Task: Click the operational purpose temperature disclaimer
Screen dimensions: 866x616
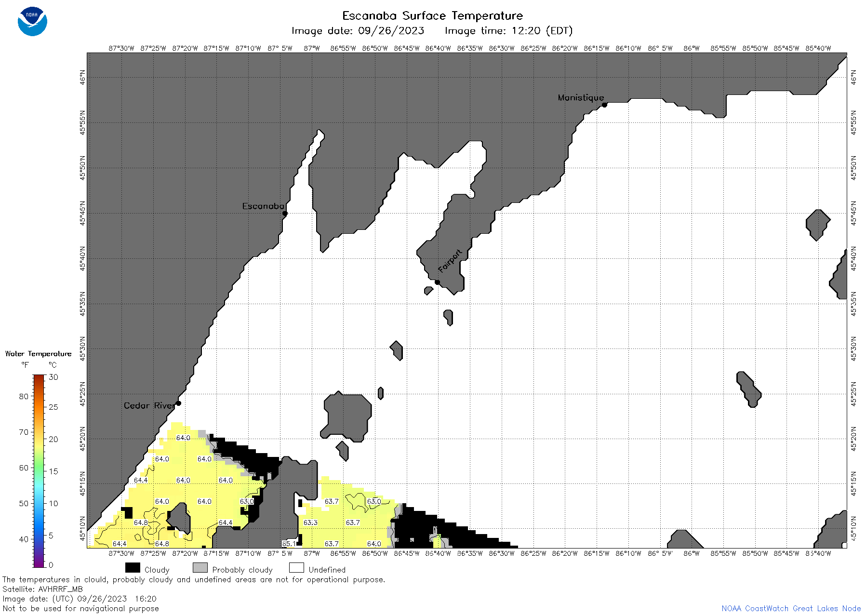Action: (194, 579)
